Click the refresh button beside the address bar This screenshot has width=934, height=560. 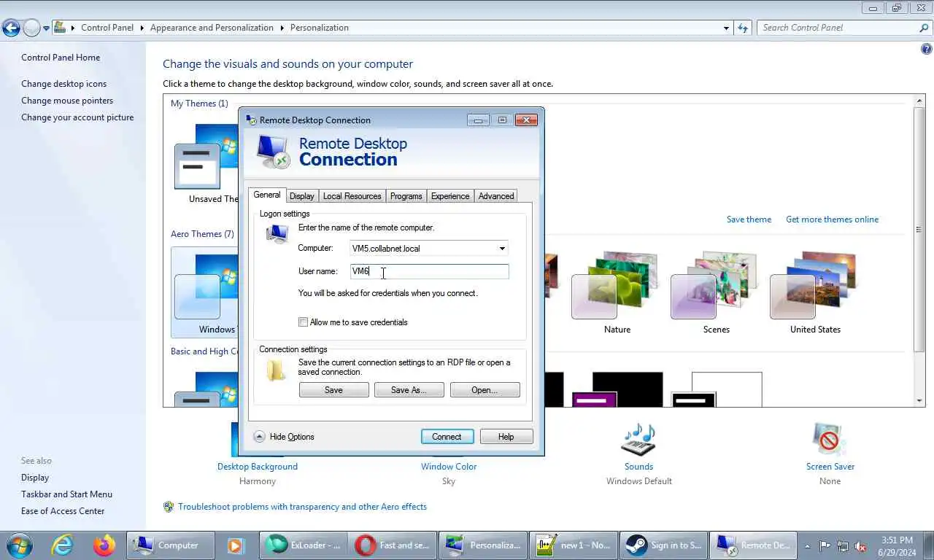[743, 28]
